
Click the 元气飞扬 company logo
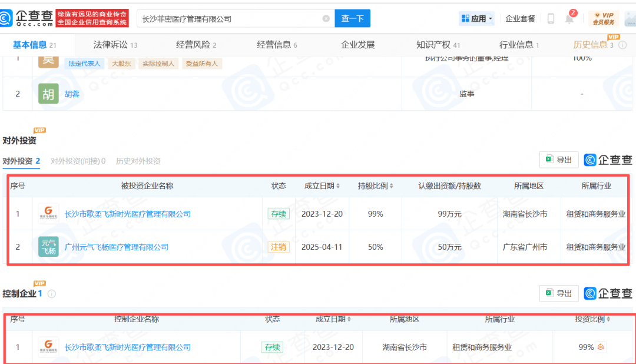coord(48,247)
